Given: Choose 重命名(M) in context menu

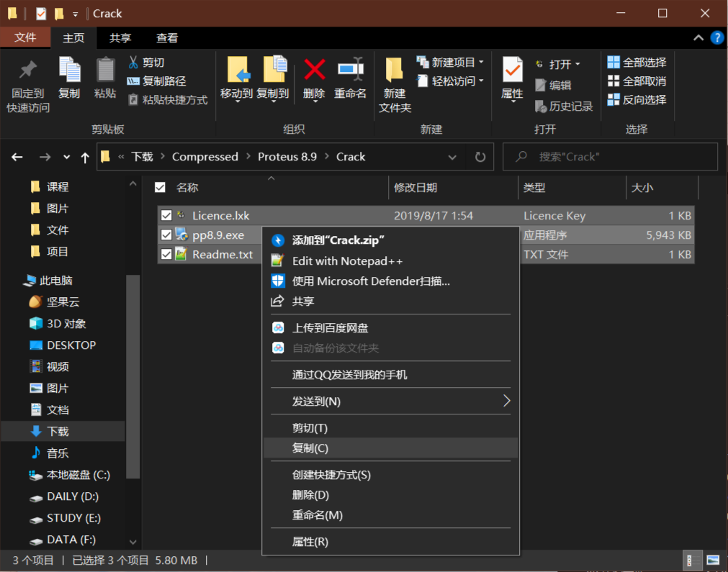Looking at the screenshot, I should (391, 515).
